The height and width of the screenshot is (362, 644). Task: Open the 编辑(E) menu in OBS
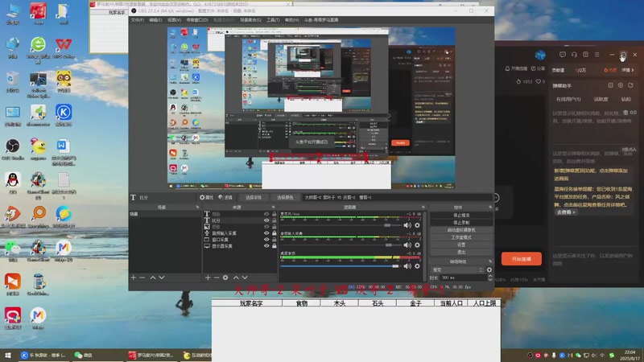coord(155,19)
